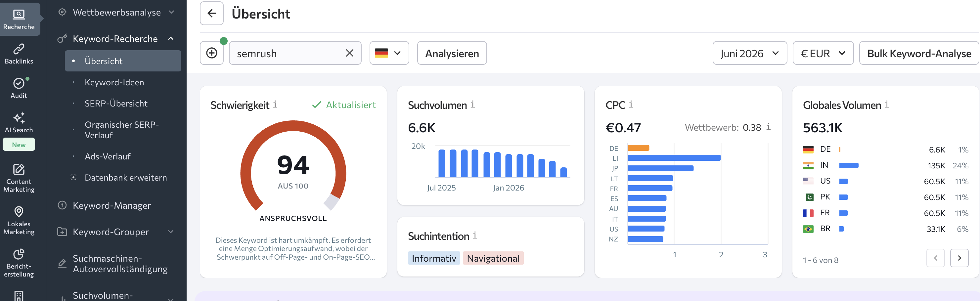The width and height of the screenshot is (980, 301).
Task: Click the IN row in Globales Volumen
Action: pos(886,165)
